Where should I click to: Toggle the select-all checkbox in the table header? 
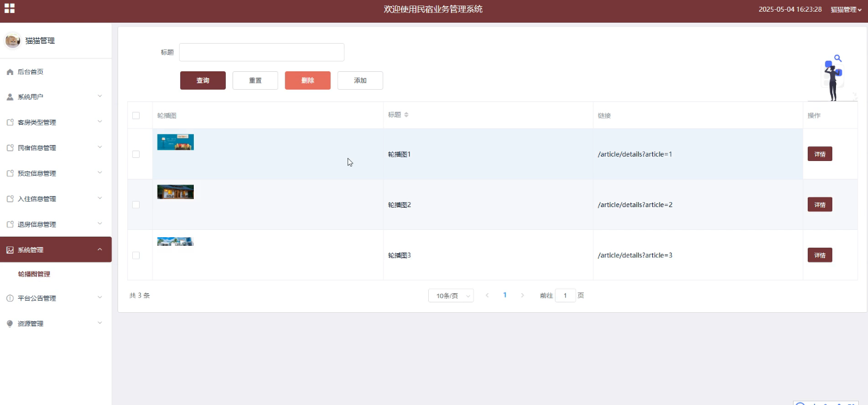[x=136, y=116]
